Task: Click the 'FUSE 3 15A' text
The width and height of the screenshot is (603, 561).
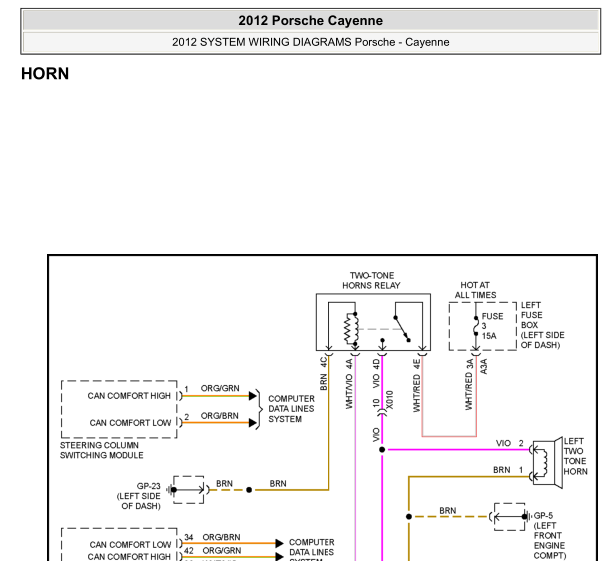Action: 492,326
